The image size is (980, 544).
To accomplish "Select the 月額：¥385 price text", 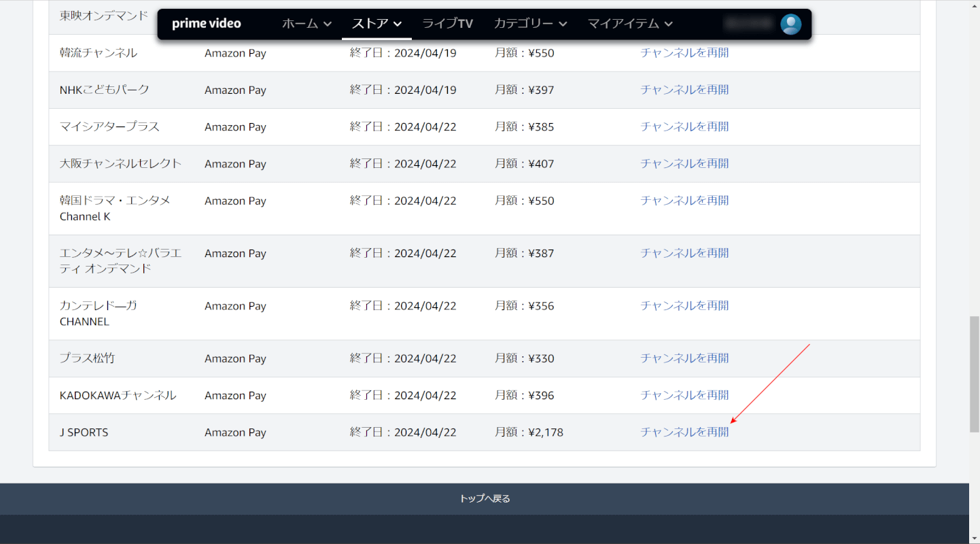I will click(x=525, y=127).
